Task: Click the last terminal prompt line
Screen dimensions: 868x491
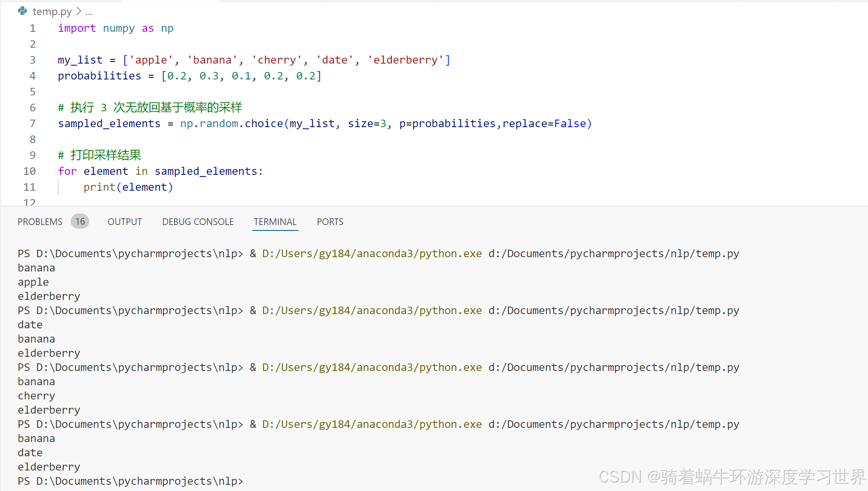Action: tap(131, 481)
